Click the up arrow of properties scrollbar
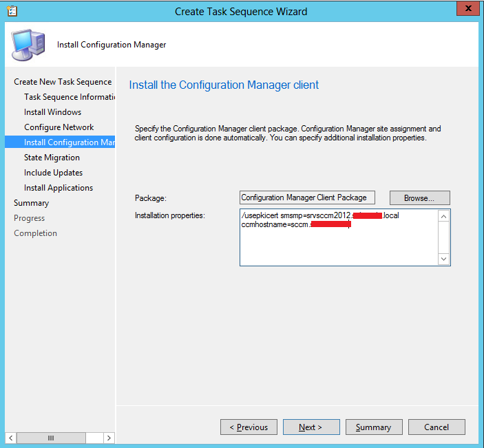 pos(443,216)
